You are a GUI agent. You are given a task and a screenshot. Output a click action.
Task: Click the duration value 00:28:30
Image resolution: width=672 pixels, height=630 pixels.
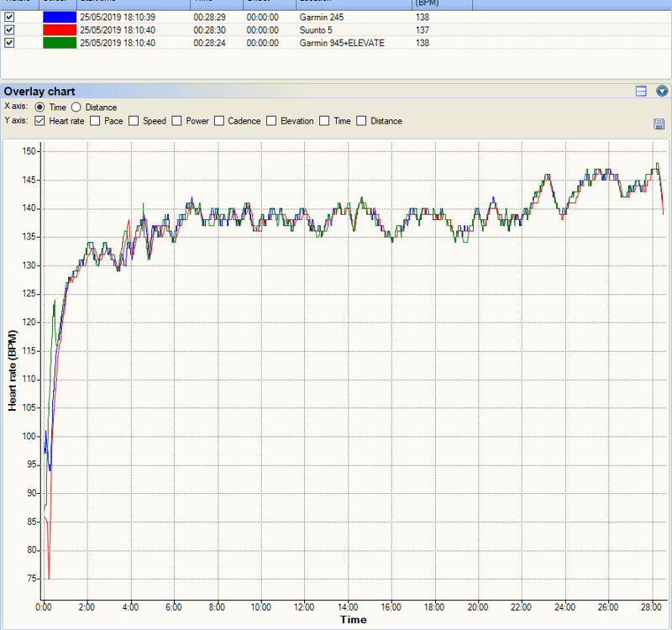[209, 30]
